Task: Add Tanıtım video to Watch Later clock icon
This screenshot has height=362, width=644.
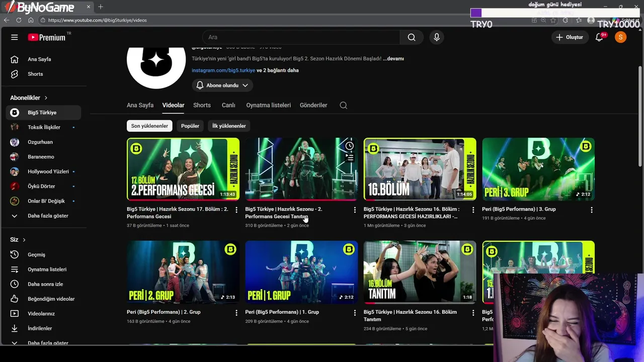Action: click(x=350, y=146)
